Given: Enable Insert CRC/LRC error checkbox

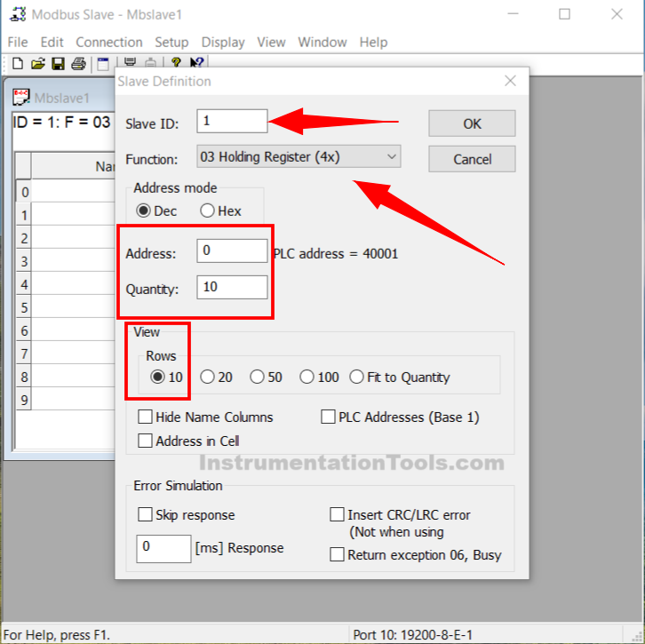Looking at the screenshot, I should (337, 514).
